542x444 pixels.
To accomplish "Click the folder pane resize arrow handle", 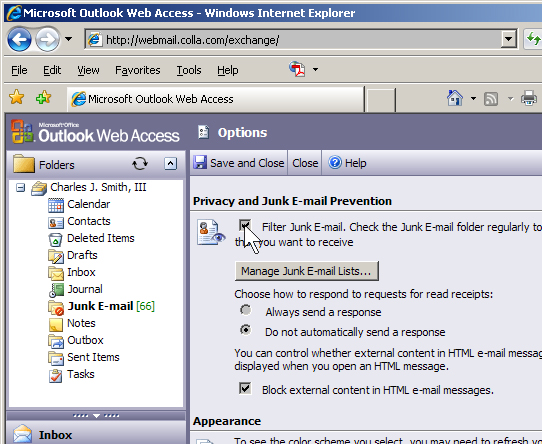I will [x=96, y=416].
